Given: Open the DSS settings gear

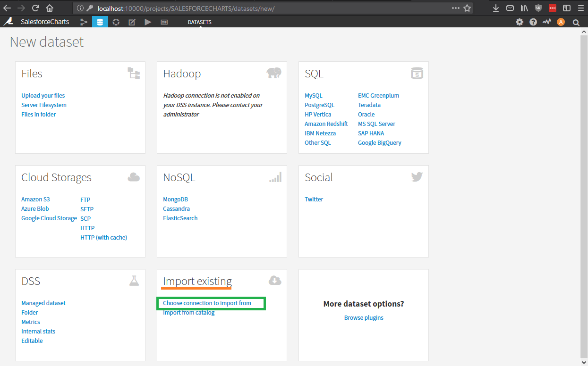Looking at the screenshot, I should coord(519,22).
